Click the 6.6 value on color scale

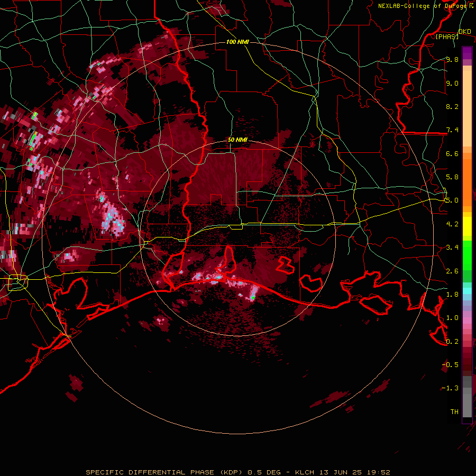pos(452,153)
